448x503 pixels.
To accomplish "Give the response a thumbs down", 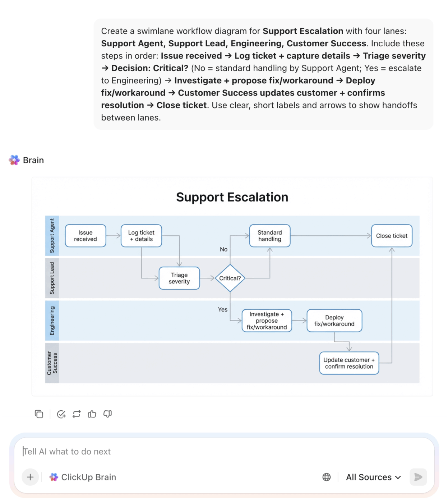I will 107,414.
